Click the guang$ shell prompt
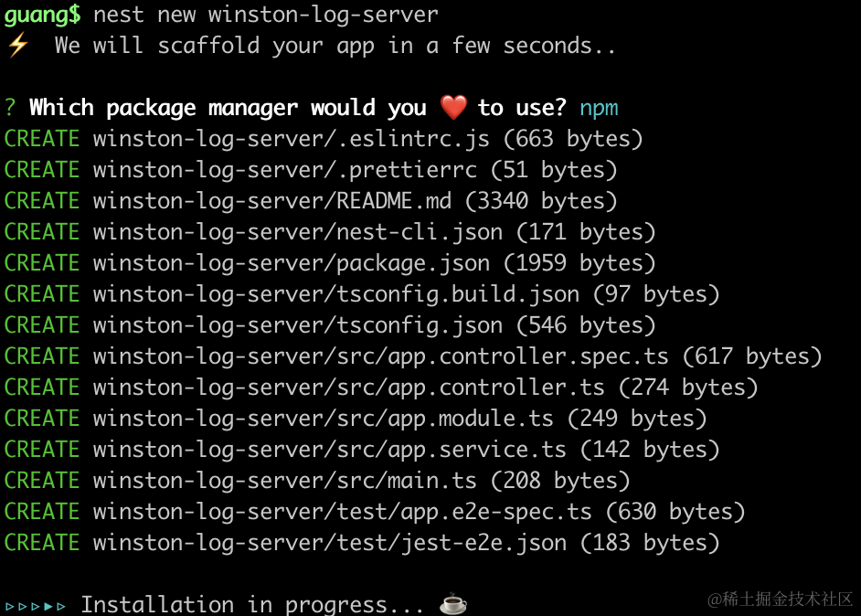This screenshot has height=616, width=861. tap(42, 15)
